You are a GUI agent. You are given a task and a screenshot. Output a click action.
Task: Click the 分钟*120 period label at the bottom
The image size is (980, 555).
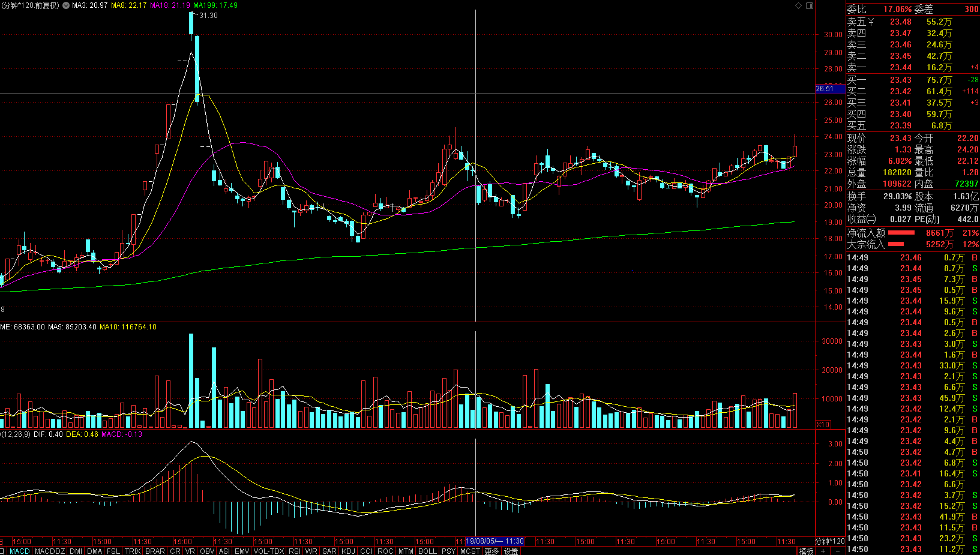click(830, 541)
